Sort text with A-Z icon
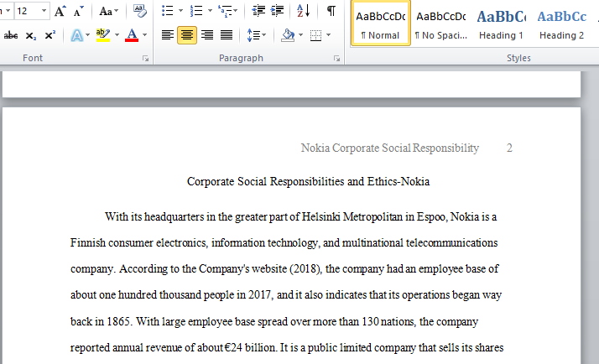This screenshot has width=599, height=364. (304, 11)
